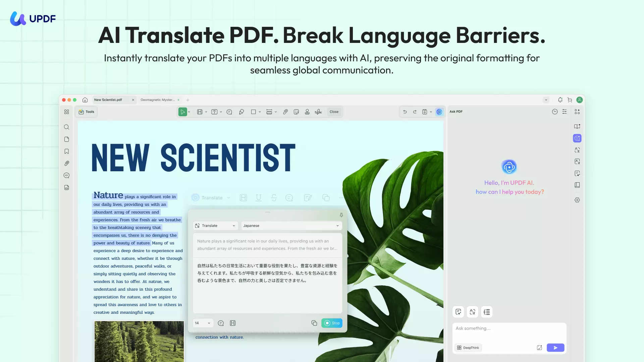Viewport: 644px width, 362px height.
Task: Open the Tools menu
Action: [86, 112]
